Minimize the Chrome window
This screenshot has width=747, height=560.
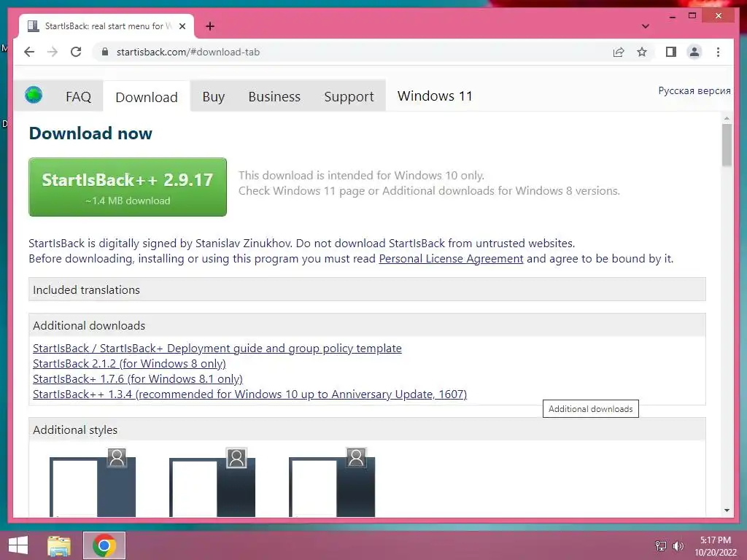(x=672, y=16)
